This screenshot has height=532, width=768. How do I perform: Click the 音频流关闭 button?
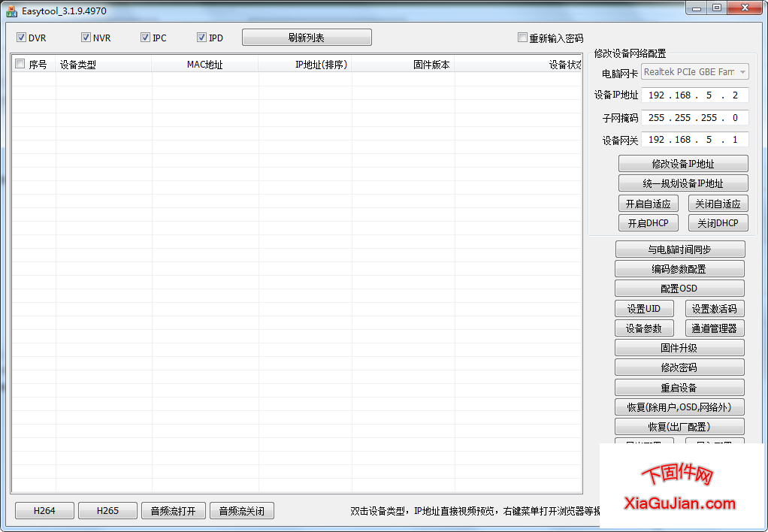(242, 510)
